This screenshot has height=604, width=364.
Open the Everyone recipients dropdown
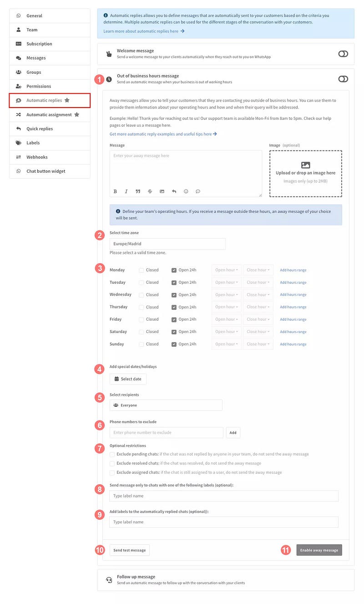coord(166,405)
